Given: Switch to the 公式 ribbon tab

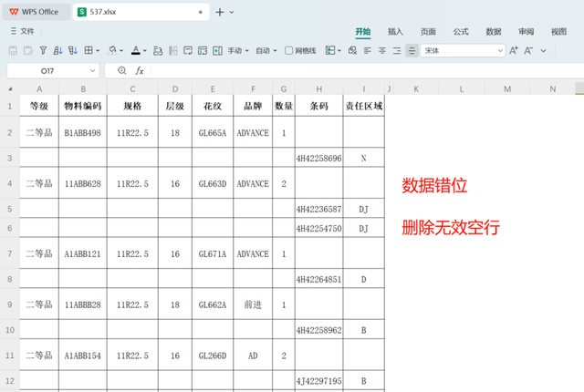Looking at the screenshot, I should (x=461, y=32).
